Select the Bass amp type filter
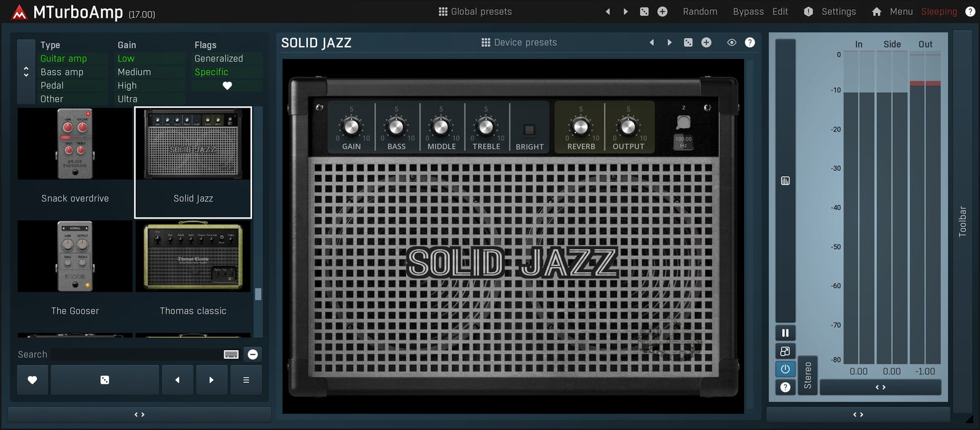This screenshot has width=980, height=430. click(x=62, y=72)
